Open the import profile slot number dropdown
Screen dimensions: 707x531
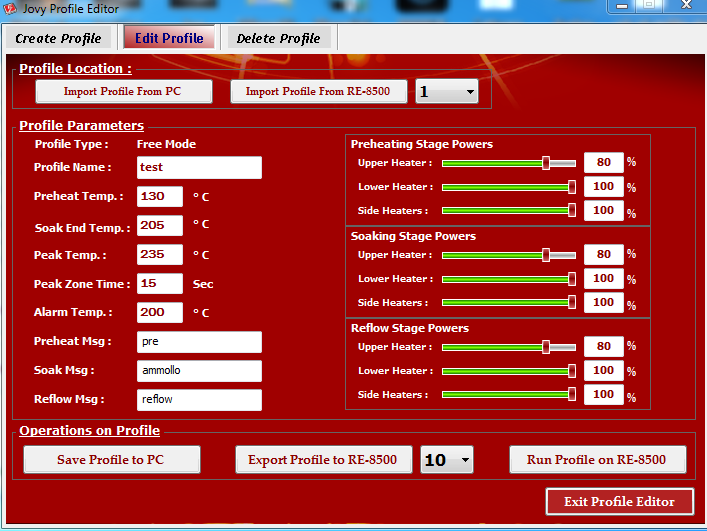446,91
